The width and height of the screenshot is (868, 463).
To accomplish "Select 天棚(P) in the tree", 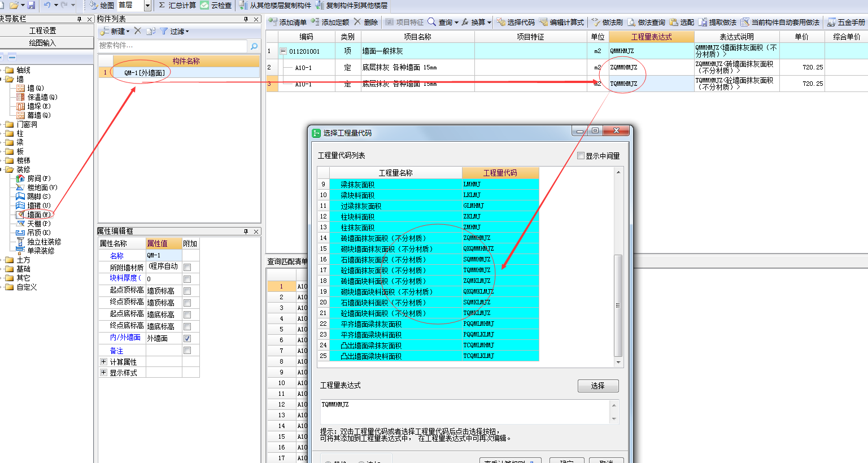I will click(34, 224).
